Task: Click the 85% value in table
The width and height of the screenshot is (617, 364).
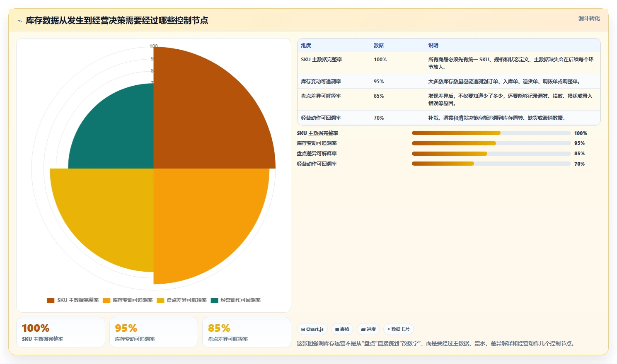Action: (x=379, y=96)
